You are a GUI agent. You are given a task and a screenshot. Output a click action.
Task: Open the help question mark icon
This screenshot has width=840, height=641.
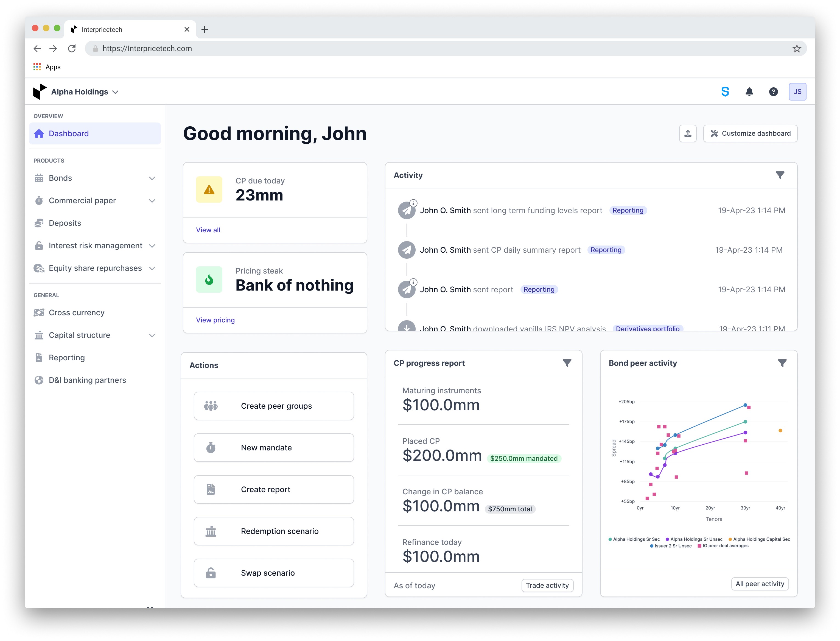[x=773, y=91]
